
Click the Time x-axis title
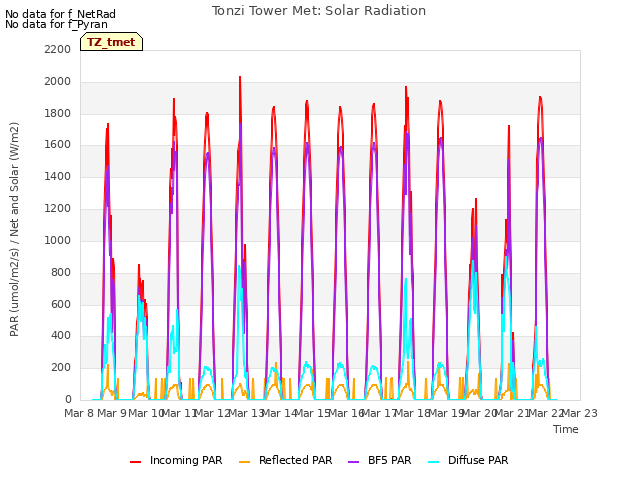566,429
